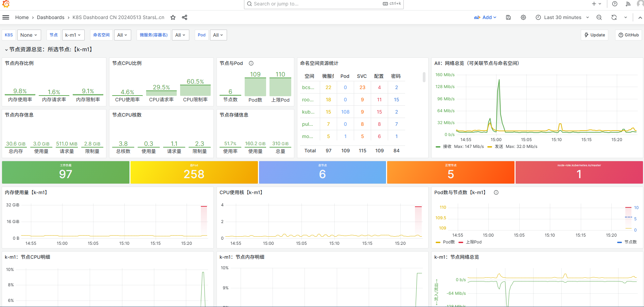Click the 30.6 GiB 总内存 value
644x307 pixels.
[16, 144]
